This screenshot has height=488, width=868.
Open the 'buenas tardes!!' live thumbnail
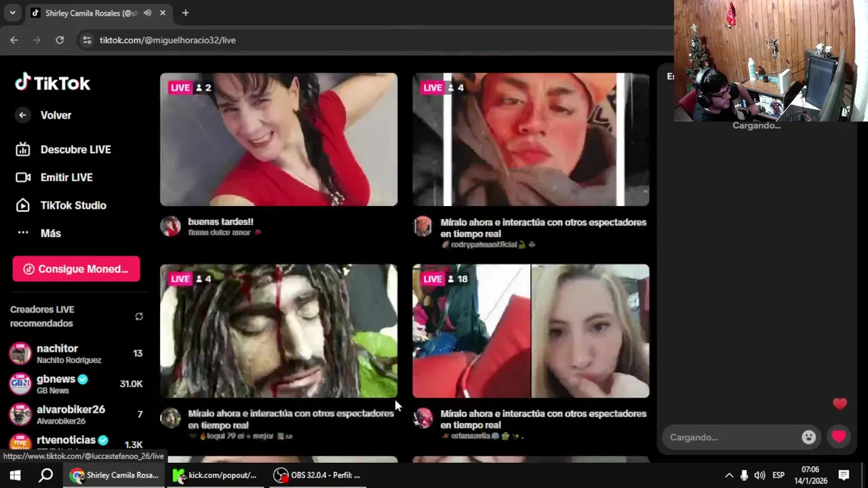click(x=279, y=139)
